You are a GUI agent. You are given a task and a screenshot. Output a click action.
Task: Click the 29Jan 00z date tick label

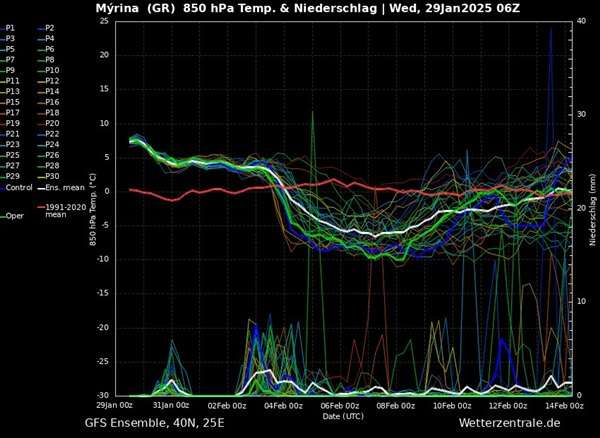[x=115, y=405]
